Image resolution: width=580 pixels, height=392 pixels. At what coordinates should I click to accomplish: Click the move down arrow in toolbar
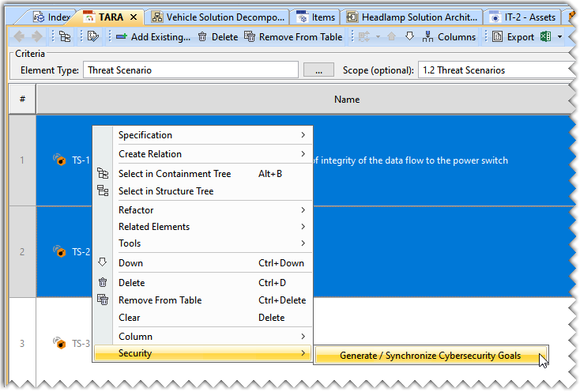409,36
